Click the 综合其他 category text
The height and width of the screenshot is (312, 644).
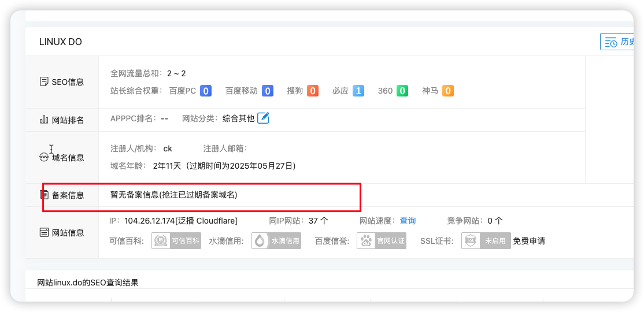pos(239,118)
